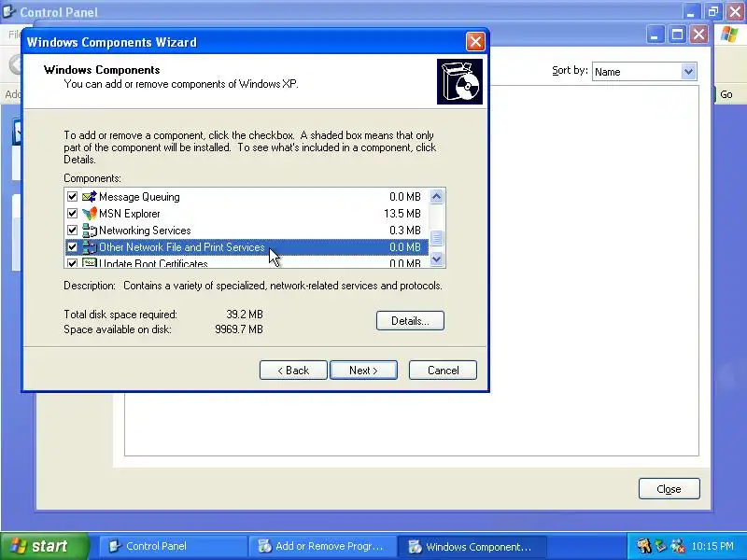Click the 10:15 PM taskbar clock
Viewport: 747px width, 560px height.
click(x=712, y=546)
